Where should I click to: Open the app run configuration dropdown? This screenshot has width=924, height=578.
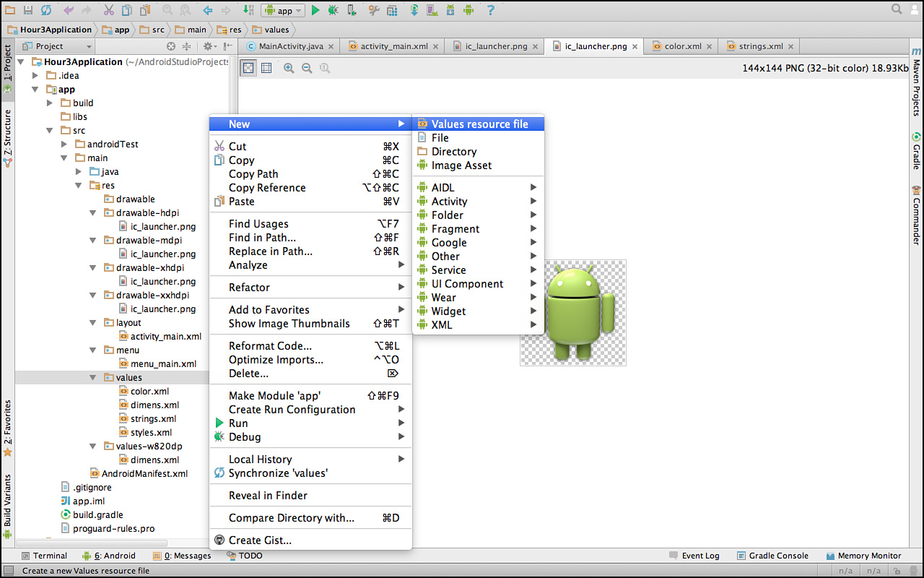tap(283, 10)
